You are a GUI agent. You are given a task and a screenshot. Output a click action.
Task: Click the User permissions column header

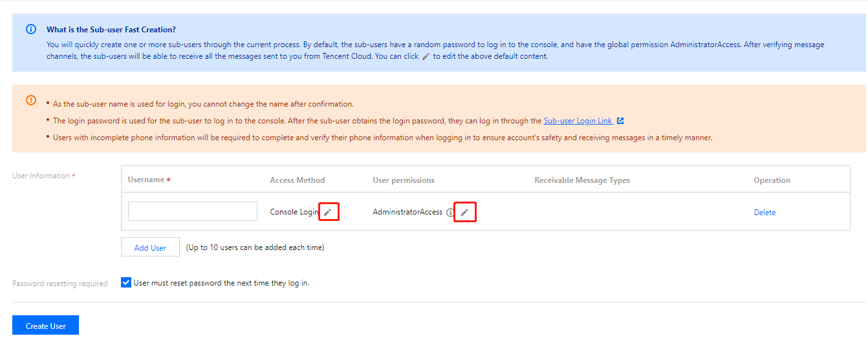[404, 180]
